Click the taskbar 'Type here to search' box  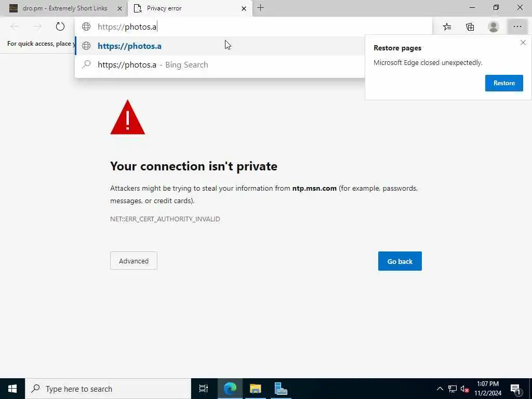coord(108,389)
